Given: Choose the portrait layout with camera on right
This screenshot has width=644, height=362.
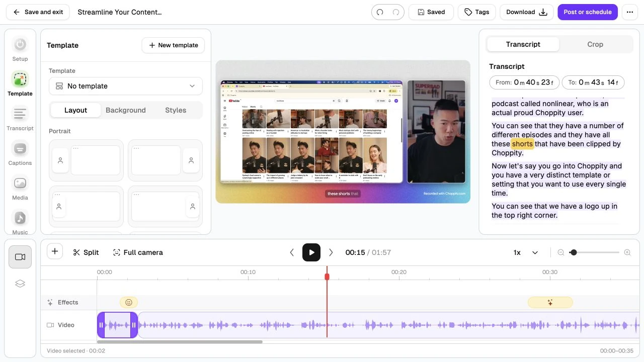Looking at the screenshot, I should pos(165,160).
